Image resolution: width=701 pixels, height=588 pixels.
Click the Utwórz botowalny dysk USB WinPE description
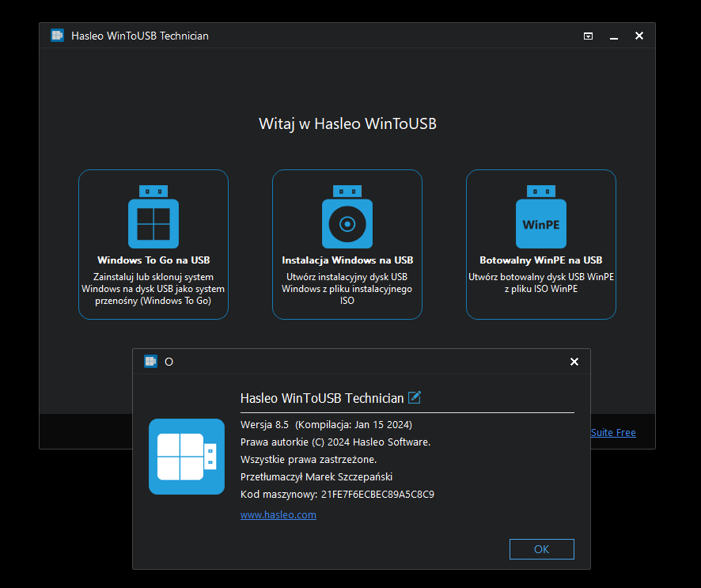point(541,283)
